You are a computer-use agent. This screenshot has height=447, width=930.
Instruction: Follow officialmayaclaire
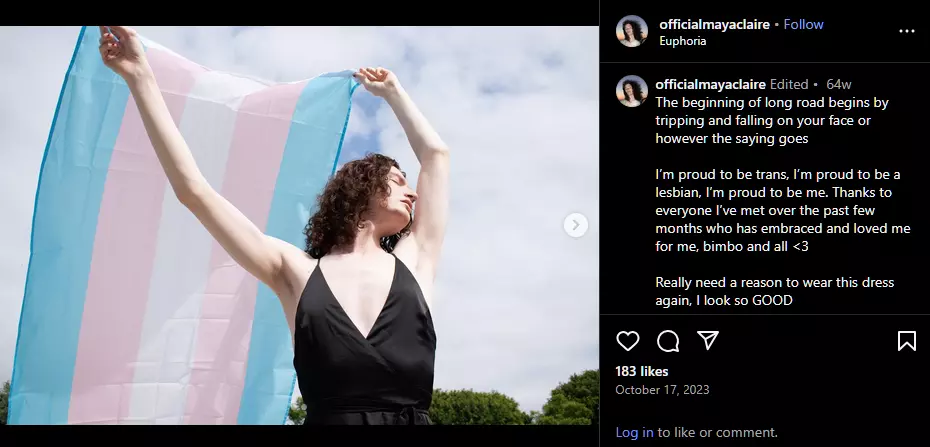(803, 24)
